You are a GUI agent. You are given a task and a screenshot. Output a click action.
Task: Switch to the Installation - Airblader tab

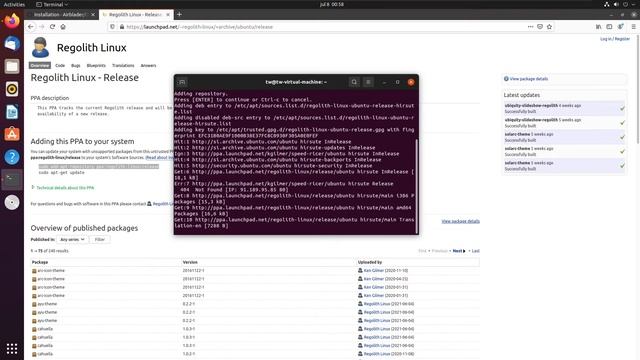pos(60,15)
